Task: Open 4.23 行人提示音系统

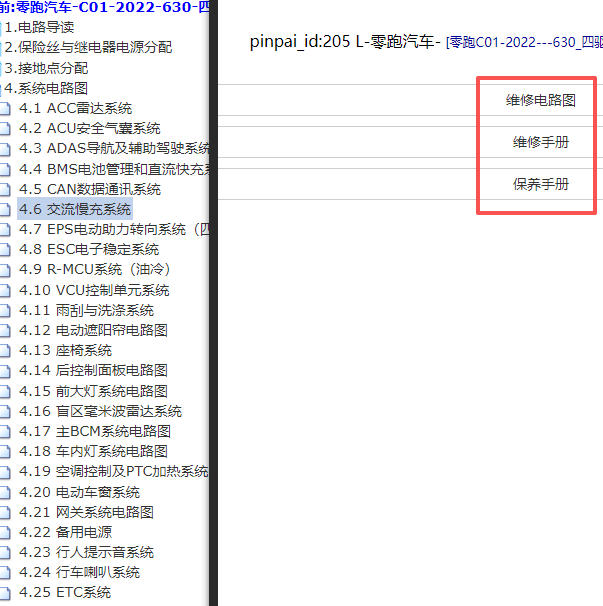Action: point(86,552)
